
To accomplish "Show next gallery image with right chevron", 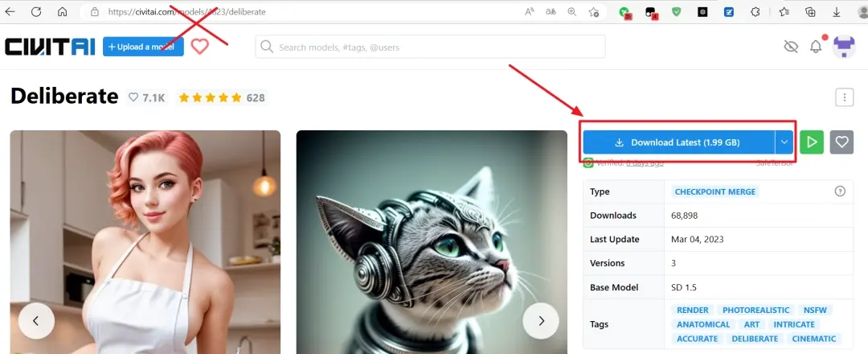I will 541,321.
